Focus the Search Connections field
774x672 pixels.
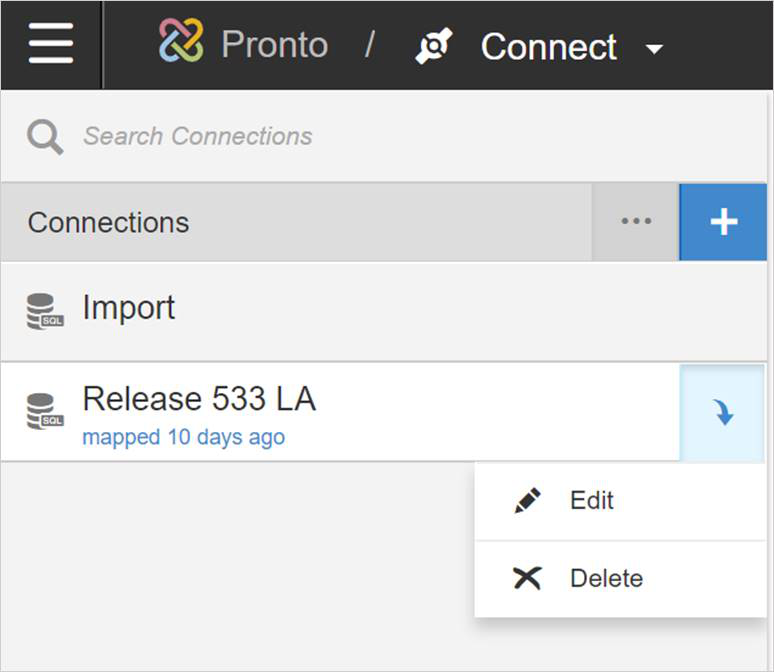pyautogui.click(x=300, y=137)
